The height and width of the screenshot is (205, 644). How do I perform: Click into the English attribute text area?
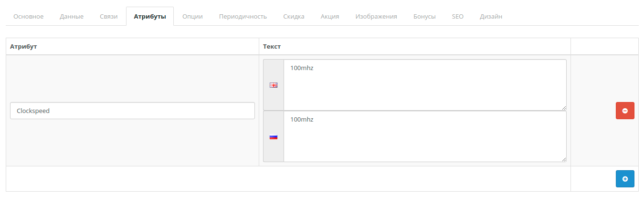point(425,85)
